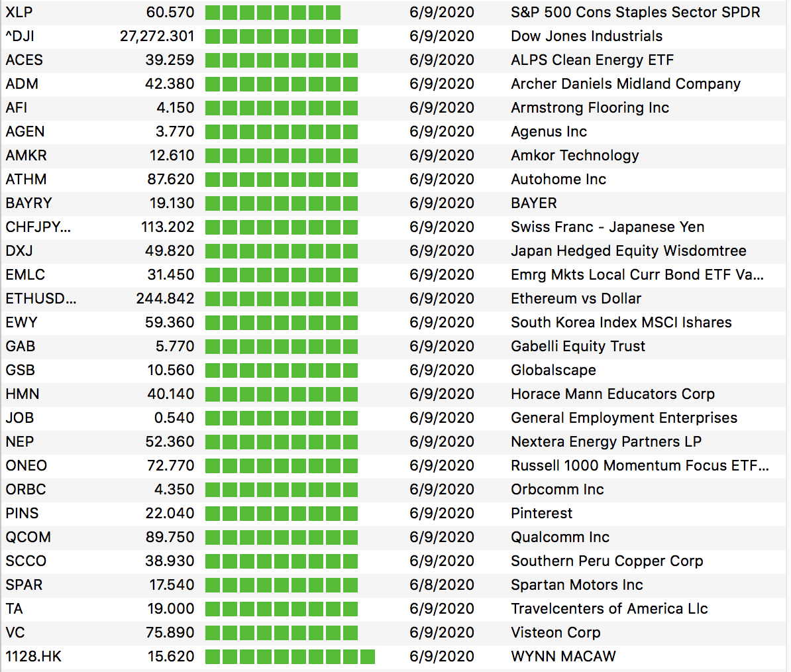Click the ^DJI price 27,272.301
Viewport: 791px width, 672px height.
click(157, 36)
